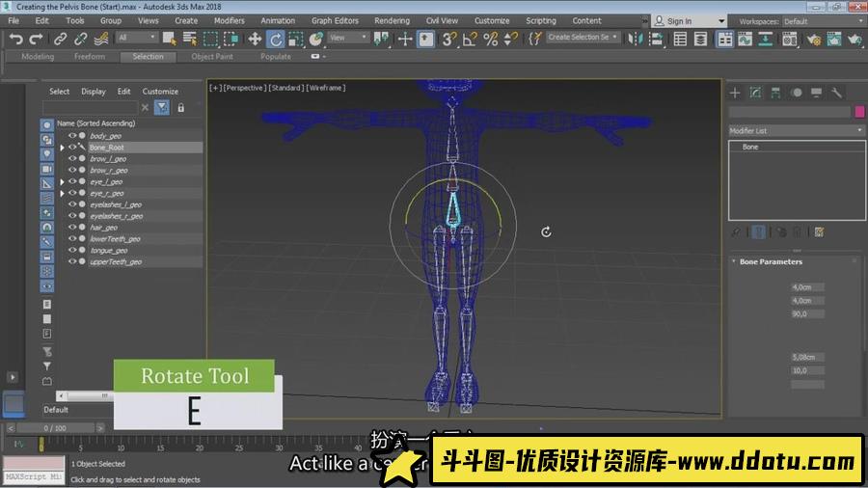
Task: Toggle the Angle Snap icon
Action: 470,39
